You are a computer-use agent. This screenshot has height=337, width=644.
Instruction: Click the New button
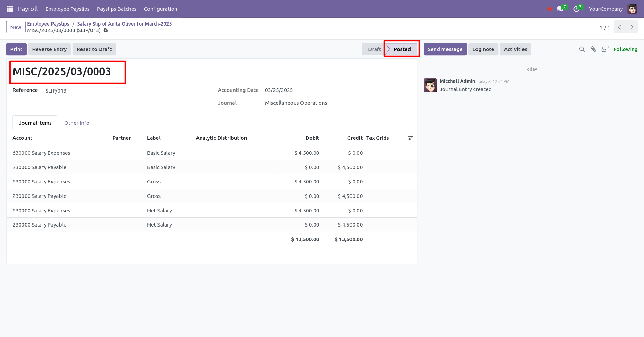click(x=16, y=27)
